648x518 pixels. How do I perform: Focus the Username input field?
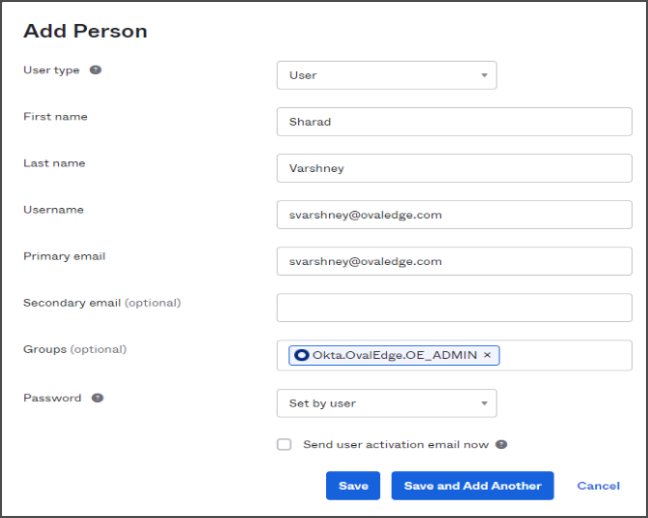[x=455, y=215]
